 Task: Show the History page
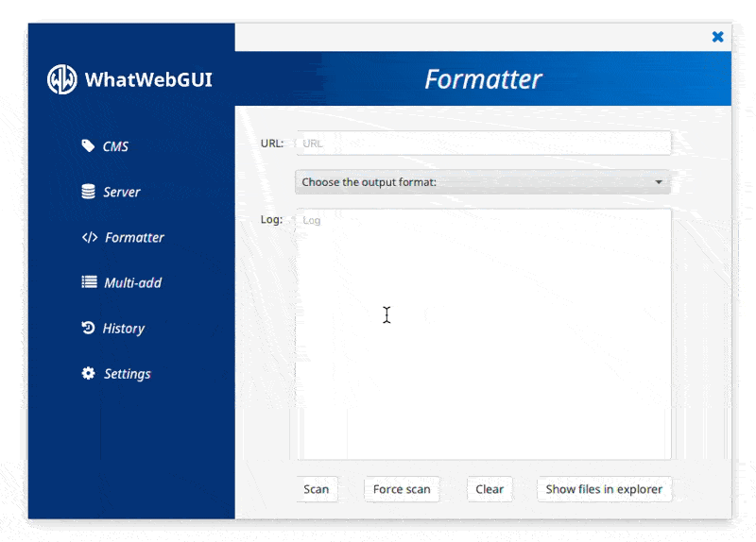pos(124,328)
